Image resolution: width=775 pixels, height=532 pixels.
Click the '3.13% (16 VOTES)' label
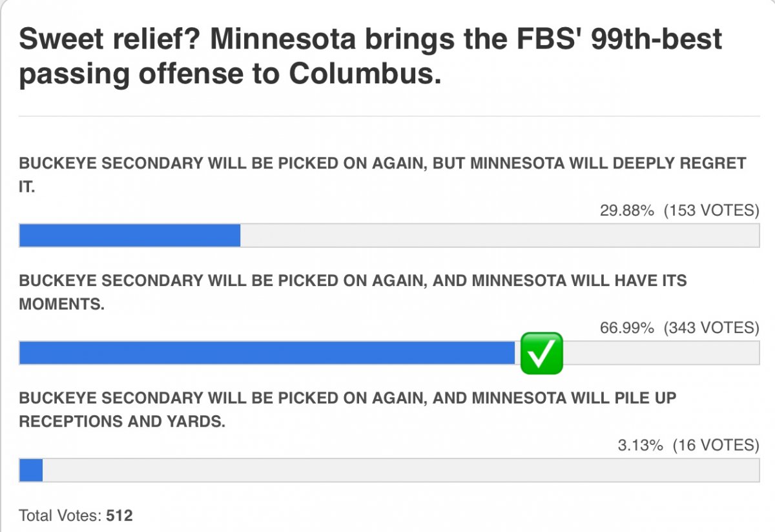click(688, 445)
